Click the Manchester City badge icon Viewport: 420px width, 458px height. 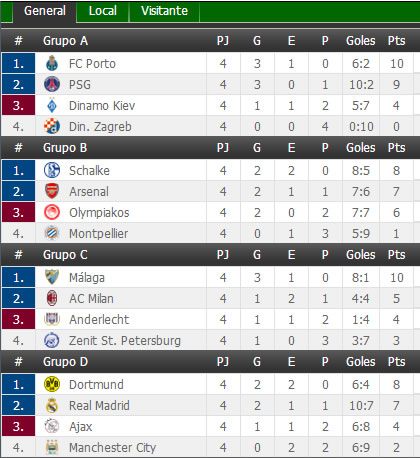click(x=52, y=447)
